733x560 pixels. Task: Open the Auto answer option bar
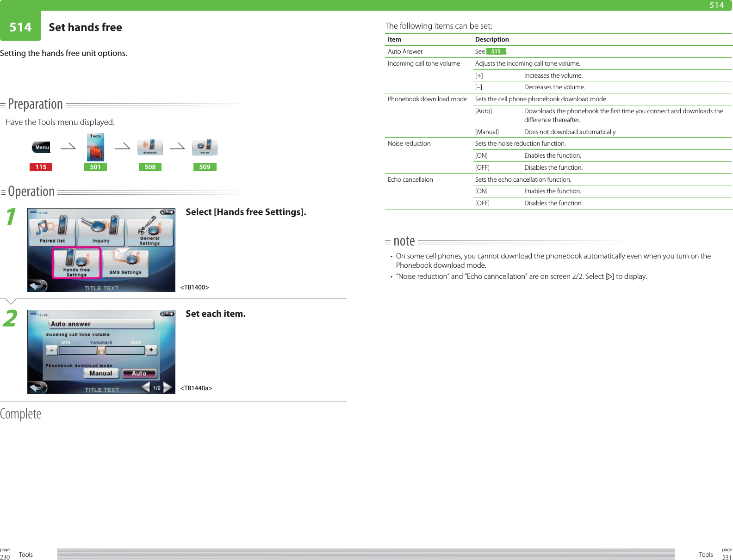pyautogui.click(x=101, y=324)
